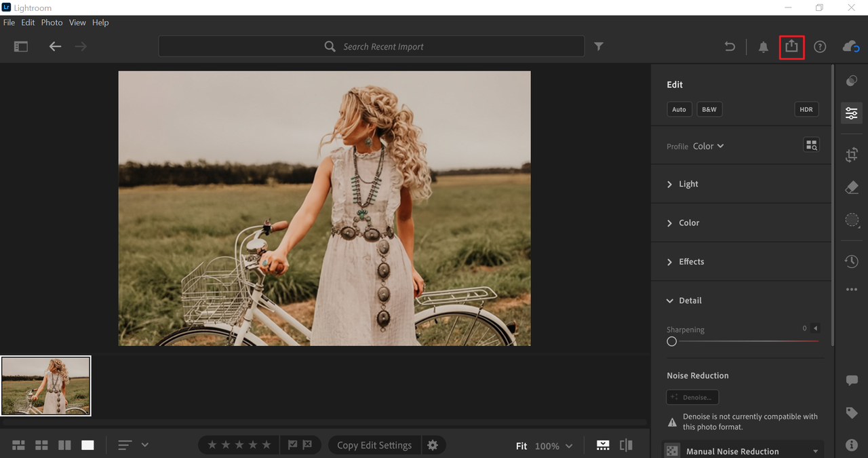Click the Sharpening slider handle
868x458 pixels.
(x=671, y=341)
